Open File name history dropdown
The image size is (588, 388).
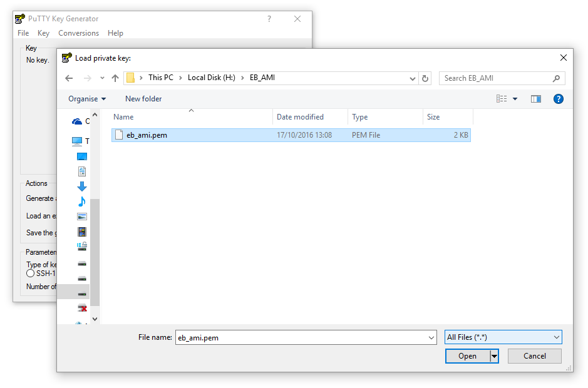pyautogui.click(x=431, y=338)
